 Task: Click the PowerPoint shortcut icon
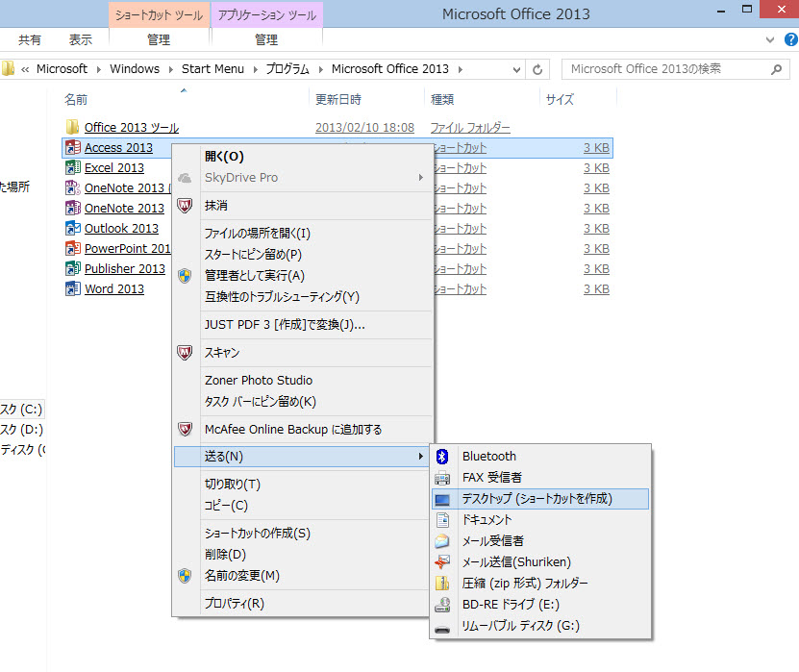73,248
